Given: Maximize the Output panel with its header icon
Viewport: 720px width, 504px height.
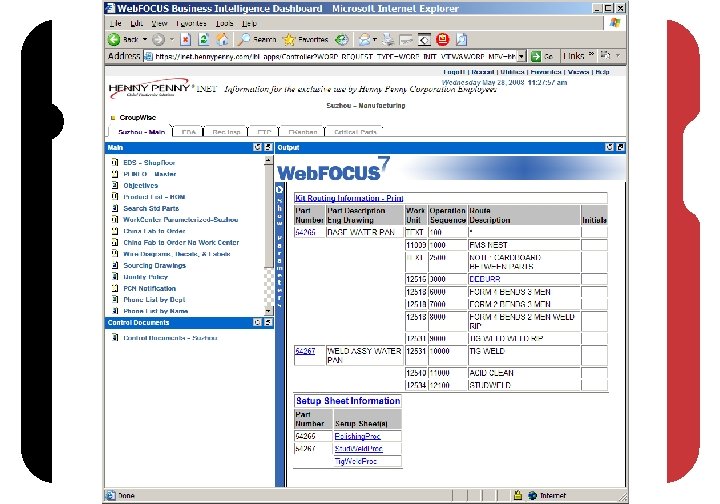Looking at the screenshot, I should click(620, 147).
